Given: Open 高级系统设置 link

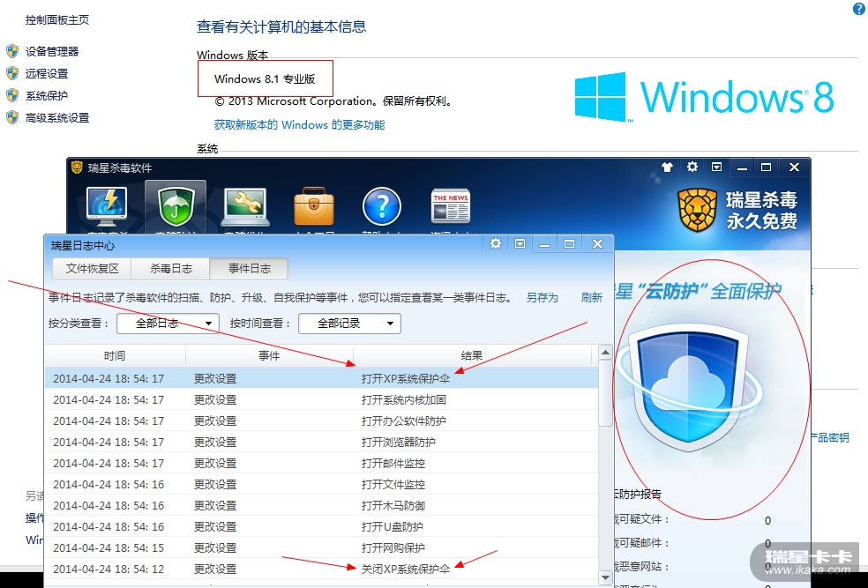Looking at the screenshot, I should [x=57, y=118].
